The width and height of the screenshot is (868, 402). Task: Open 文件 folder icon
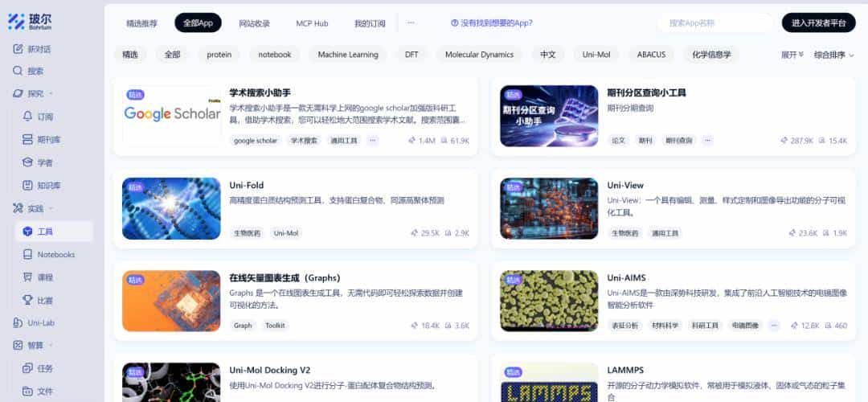[27, 391]
